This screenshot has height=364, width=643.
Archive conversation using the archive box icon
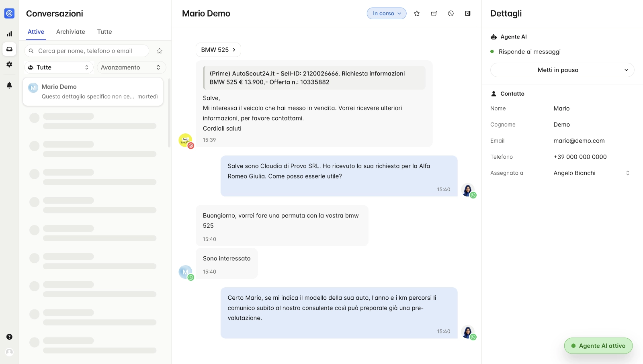click(x=434, y=13)
